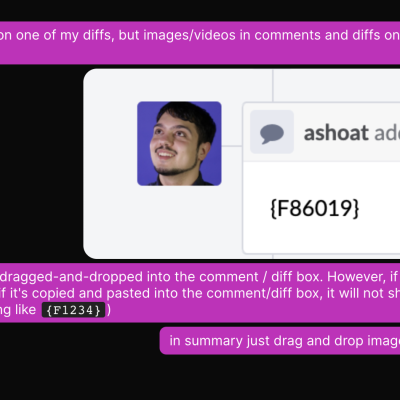400x400 pixels.
Task: Click the closing parenthesis after {F1234}
Action: pos(109,310)
